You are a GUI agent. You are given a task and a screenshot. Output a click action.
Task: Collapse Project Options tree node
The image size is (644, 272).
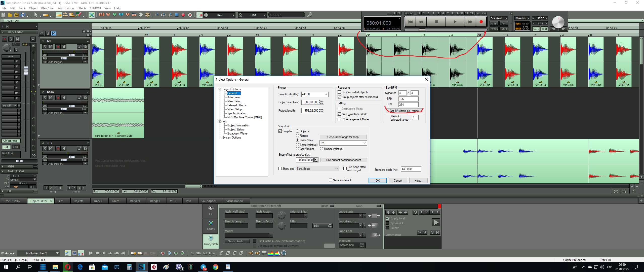[x=220, y=89]
